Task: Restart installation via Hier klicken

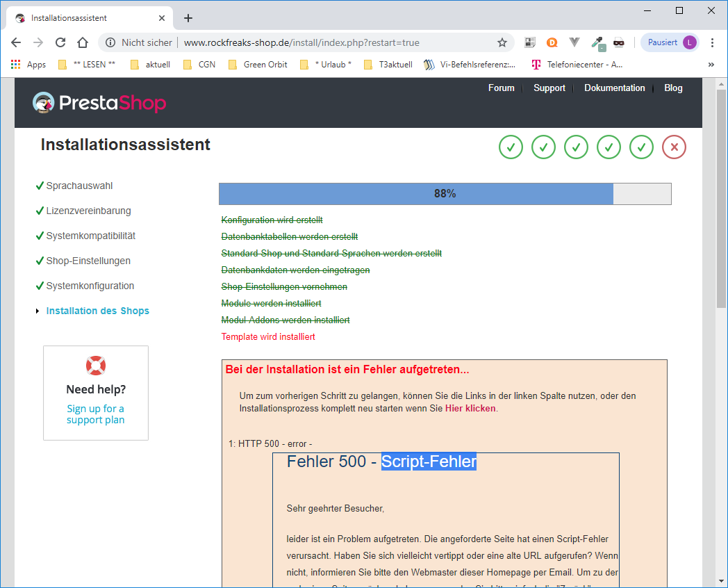Action: pyautogui.click(x=470, y=408)
